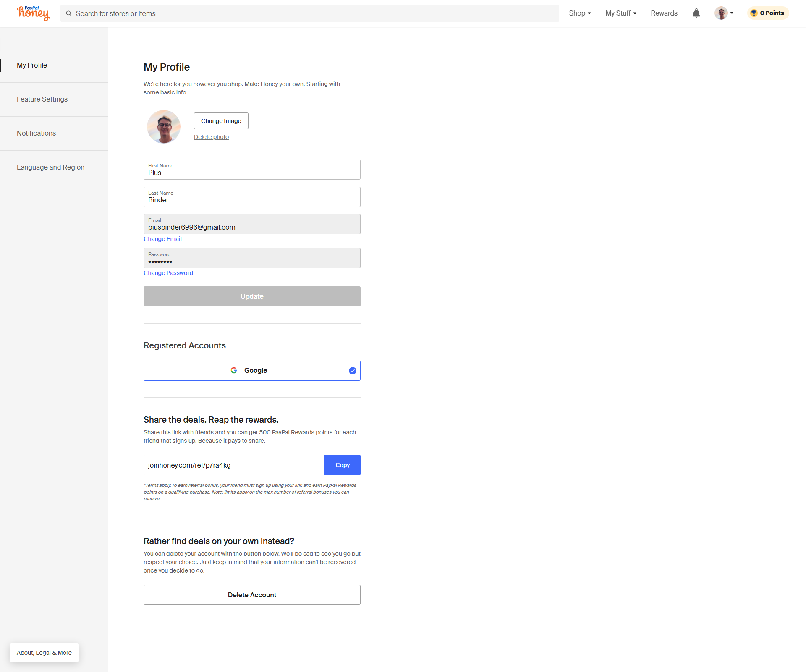Click the PayPal Honey logo
The image size is (806, 672).
tap(34, 13)
